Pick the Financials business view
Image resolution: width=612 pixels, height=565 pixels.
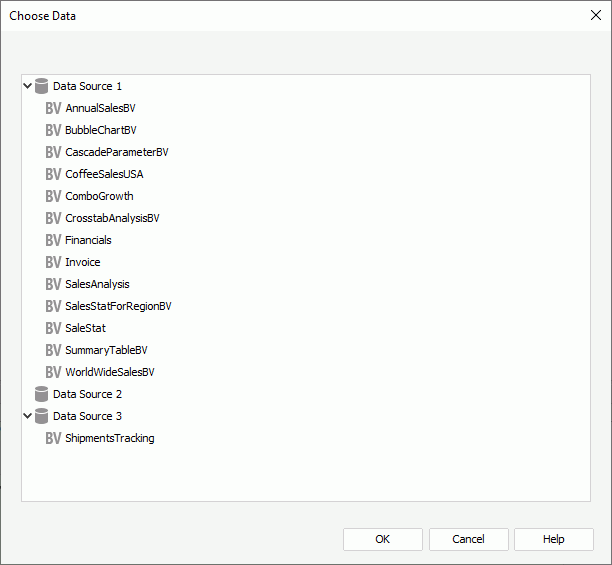[x=88, y=240]
